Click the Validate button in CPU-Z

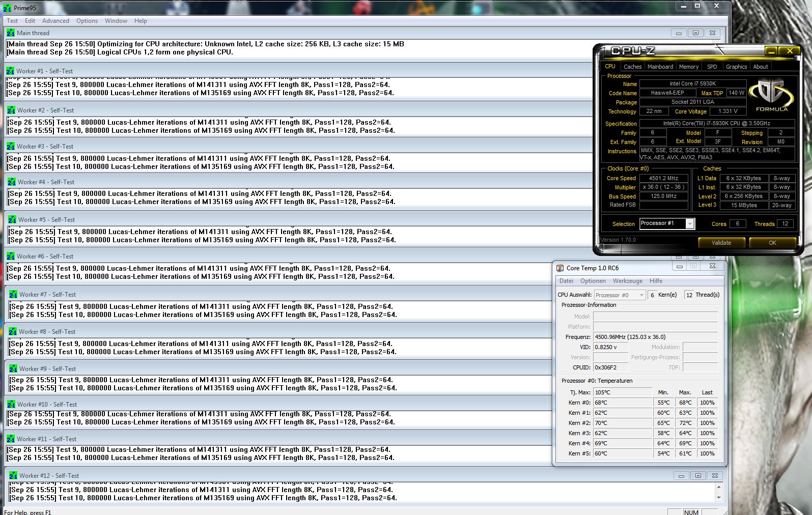(721, 243)
